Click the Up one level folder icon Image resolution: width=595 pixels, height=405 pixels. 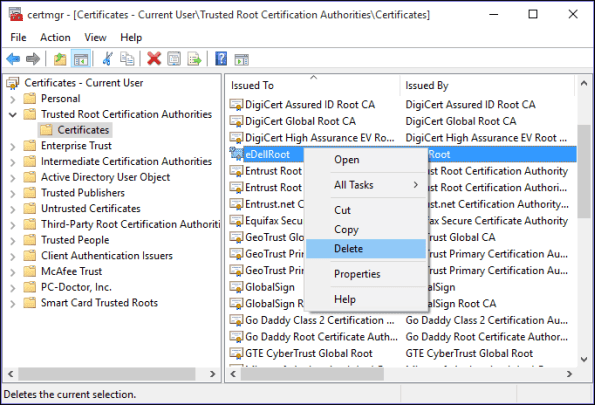(60, 59)
